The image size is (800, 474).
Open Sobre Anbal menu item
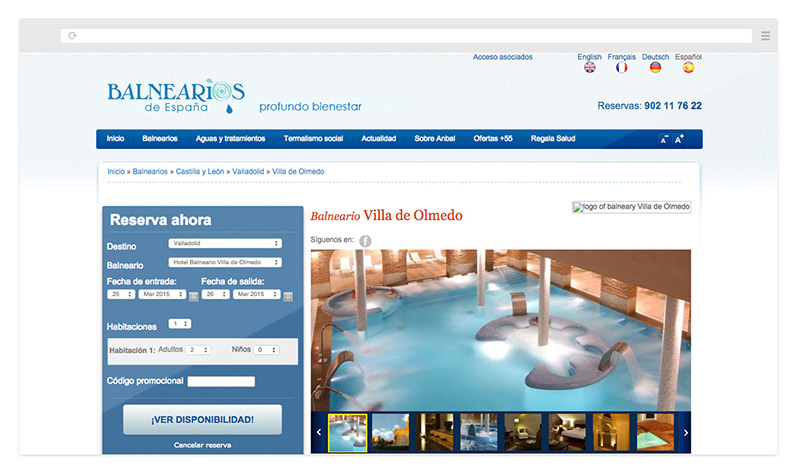[435, 139]
